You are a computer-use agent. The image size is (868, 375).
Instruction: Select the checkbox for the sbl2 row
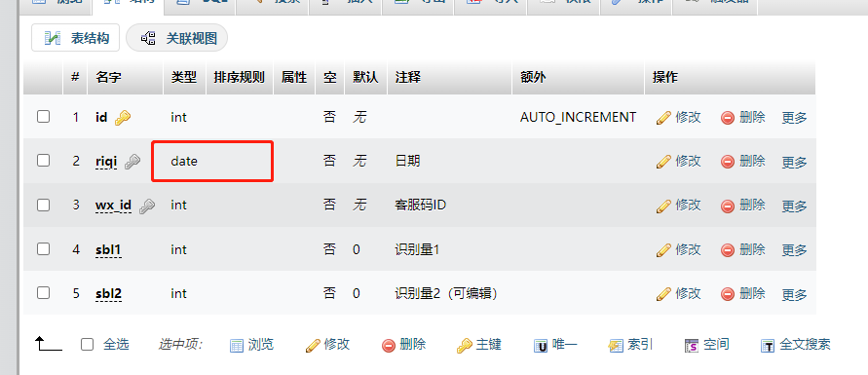[43, 292]
